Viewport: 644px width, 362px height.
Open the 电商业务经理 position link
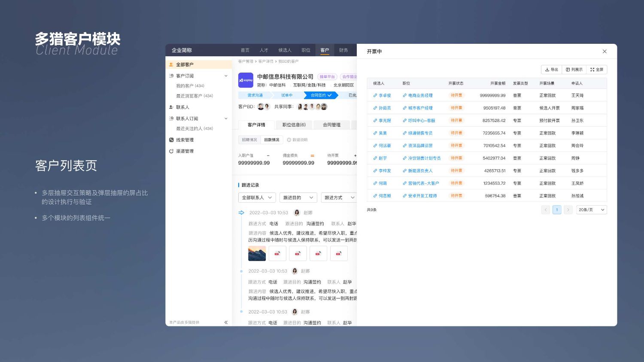(420, 96)
